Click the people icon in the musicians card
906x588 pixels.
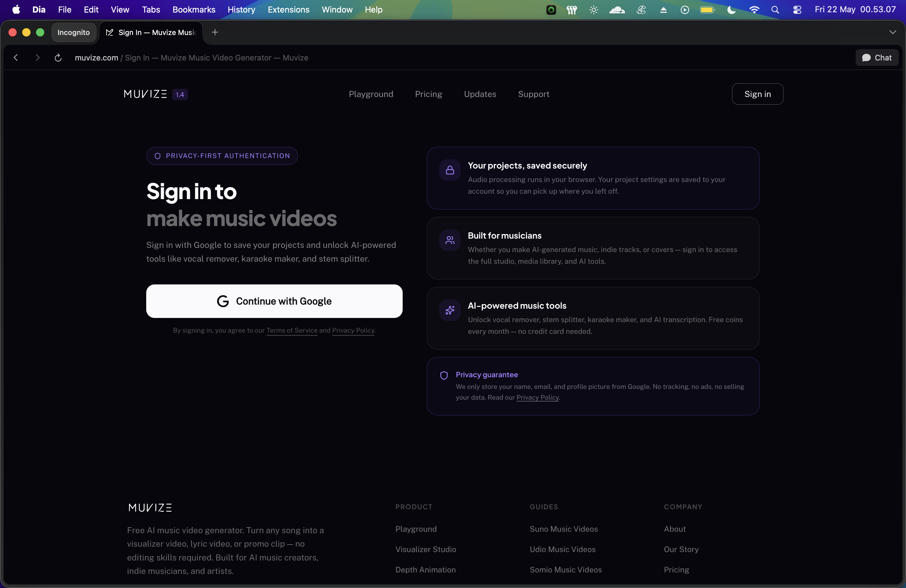point(450,240)
